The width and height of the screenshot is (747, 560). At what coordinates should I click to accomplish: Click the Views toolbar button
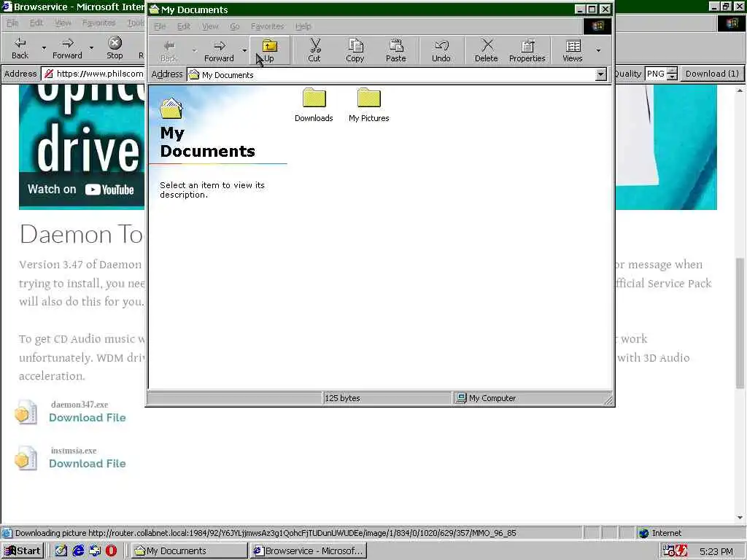click(573, 50)
